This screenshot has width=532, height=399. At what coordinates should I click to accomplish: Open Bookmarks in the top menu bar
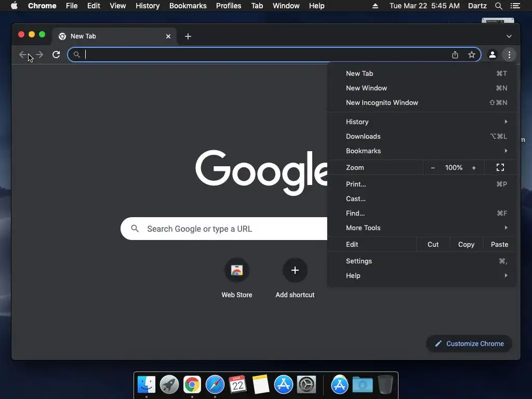[x=188, y=6]
